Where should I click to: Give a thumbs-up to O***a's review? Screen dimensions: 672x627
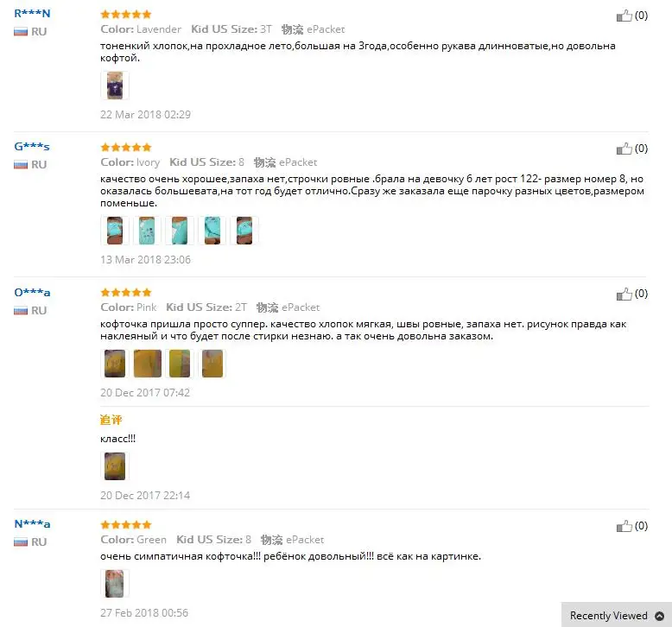(x=624, y=294)
